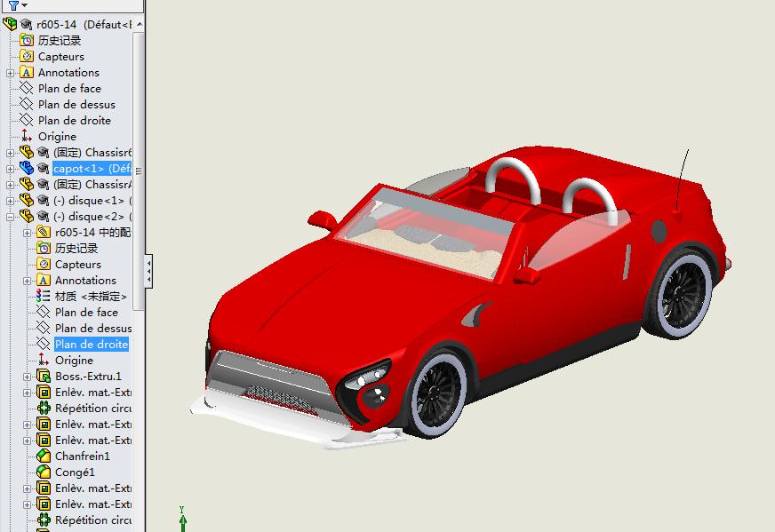Click the top-level Origine icon

(x=27, y=137)
